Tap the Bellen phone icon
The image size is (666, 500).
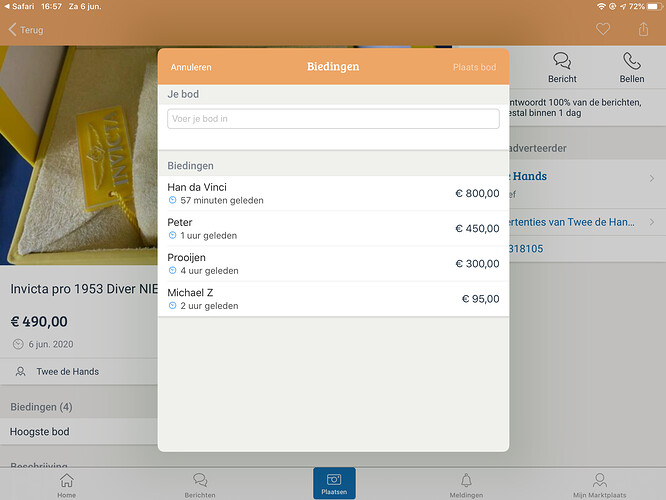pyautogui.click(x=632, y=61)
